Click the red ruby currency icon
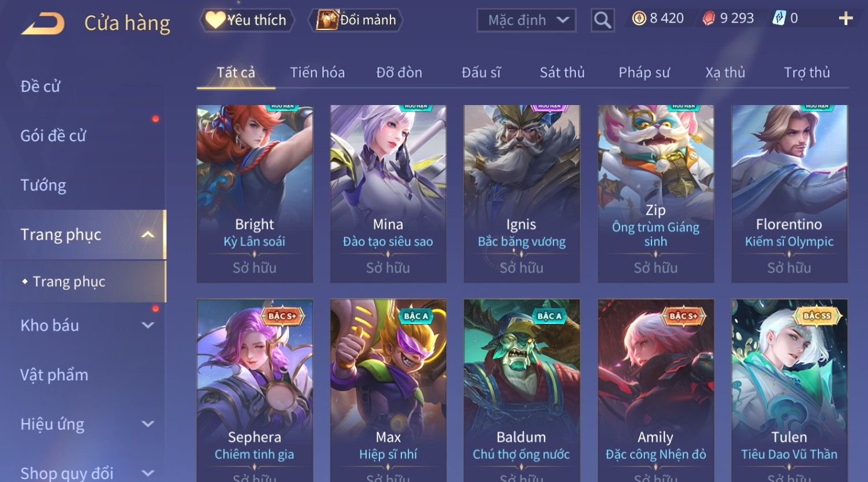This screenshot has height=482, width=868. pos(709,18)
